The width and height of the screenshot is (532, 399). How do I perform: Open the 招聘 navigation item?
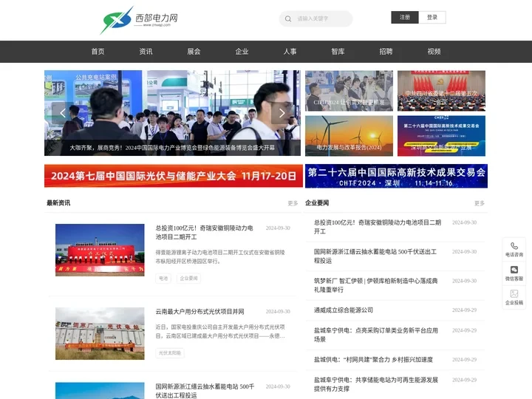[x=386, y=52]
